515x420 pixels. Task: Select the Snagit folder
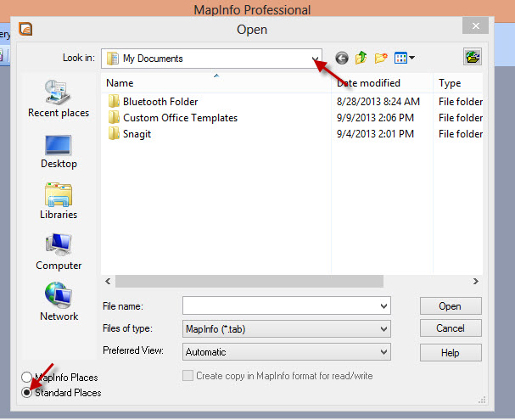[x=137, y=134]
